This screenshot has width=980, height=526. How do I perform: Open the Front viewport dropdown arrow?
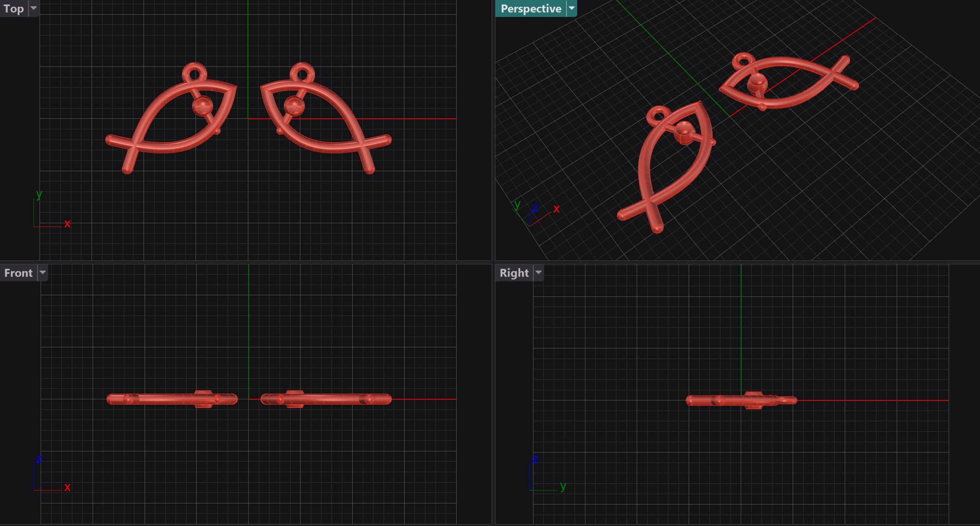click(x=43, y=273)
